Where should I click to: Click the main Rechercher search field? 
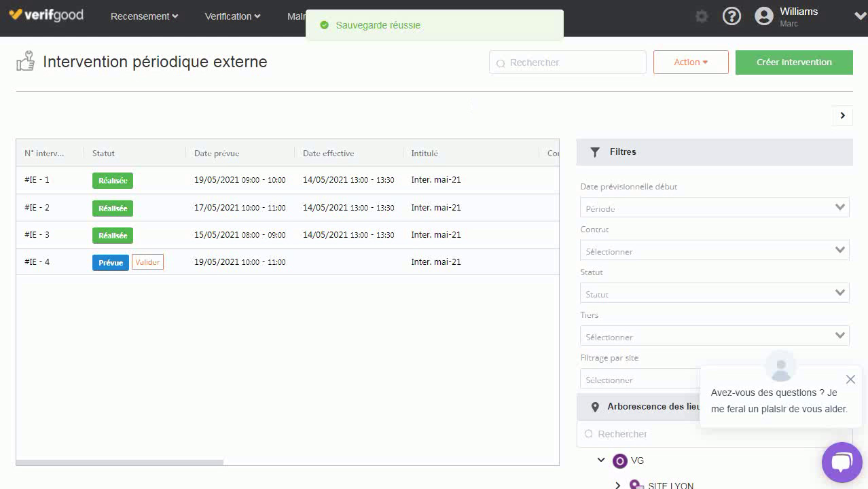[x=568, y=62]
